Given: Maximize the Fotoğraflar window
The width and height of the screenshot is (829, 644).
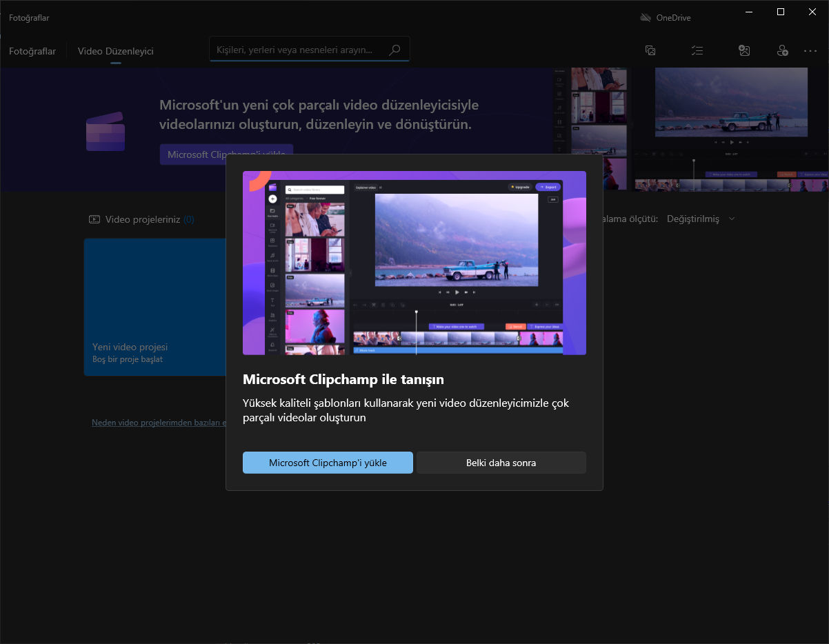Looking at the screenshot, I should click(780, 12).
